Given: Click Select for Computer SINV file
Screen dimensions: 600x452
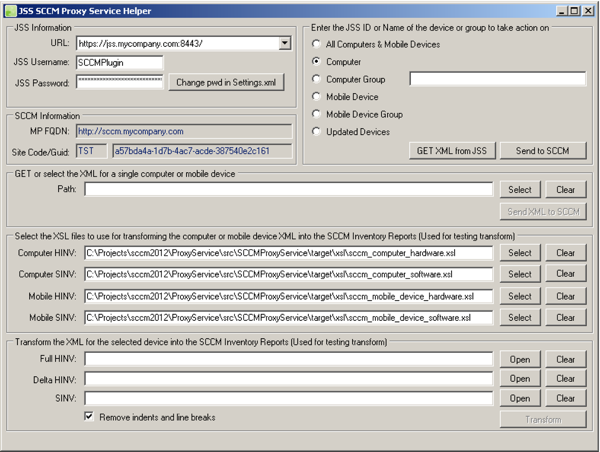Looking at the screenshot, I should (x=520, y=274).
